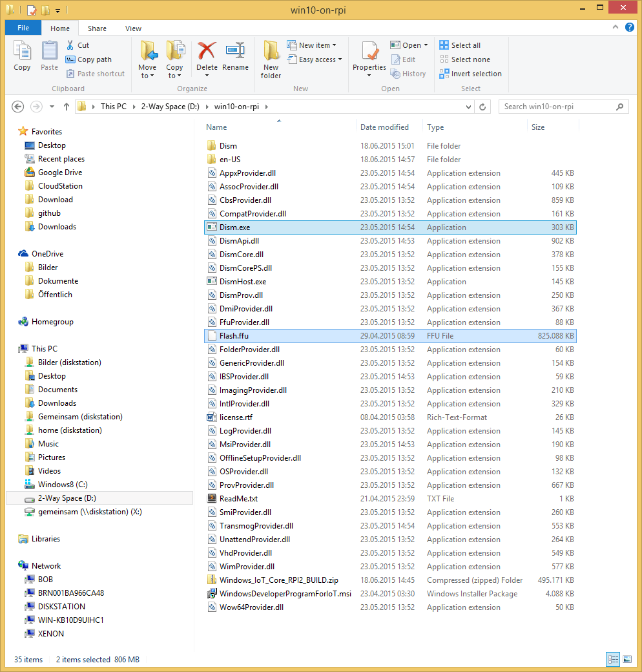
Task: Expand the Easy access dropdown
Action: click(315, 59)
